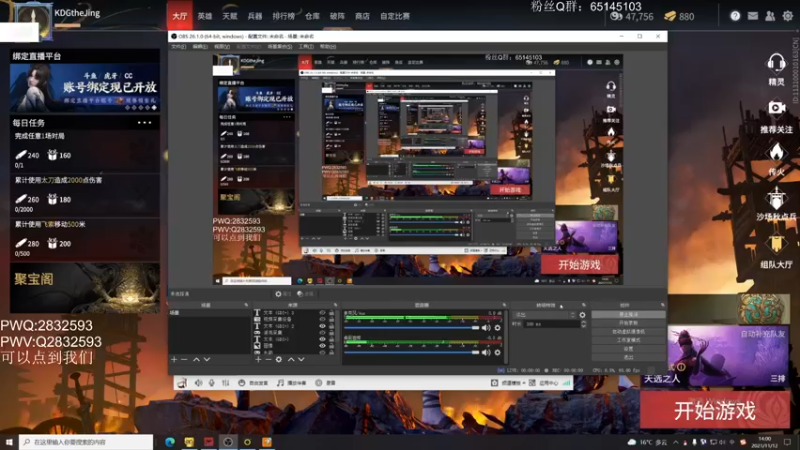This screenshot has height=450, width=800.
Task: Mute the second audio mixer channel
Action: point(486,352)
